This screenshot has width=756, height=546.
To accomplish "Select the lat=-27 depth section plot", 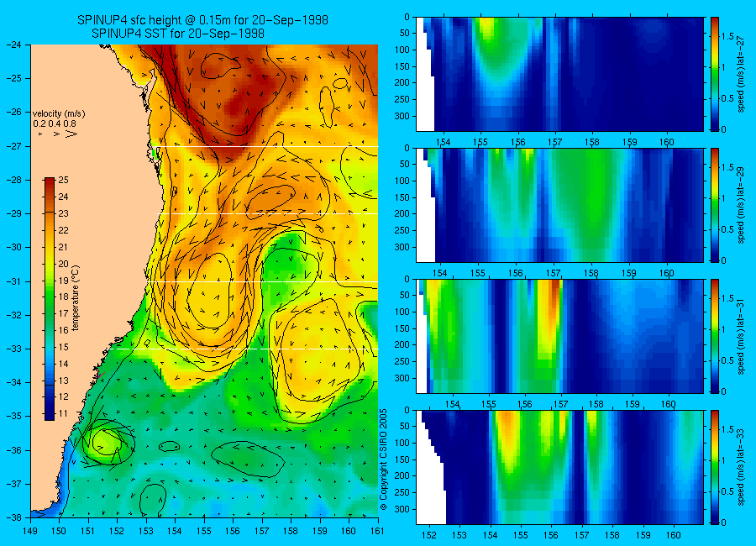I will (x=559, y=74).
